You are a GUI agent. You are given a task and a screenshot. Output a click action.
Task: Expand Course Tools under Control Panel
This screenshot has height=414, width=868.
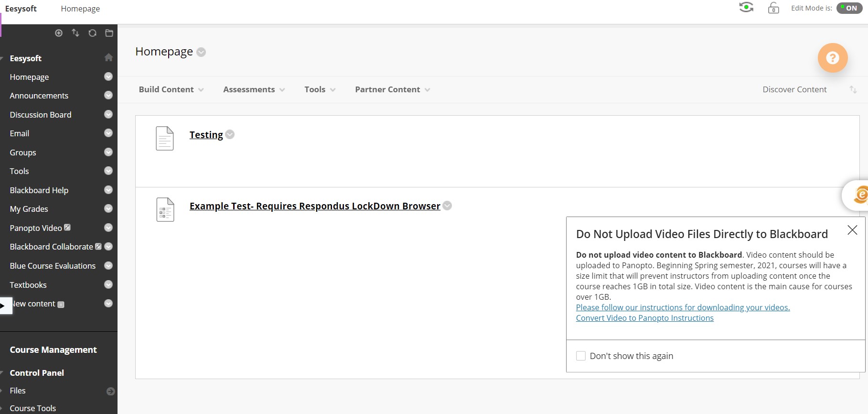33,408
